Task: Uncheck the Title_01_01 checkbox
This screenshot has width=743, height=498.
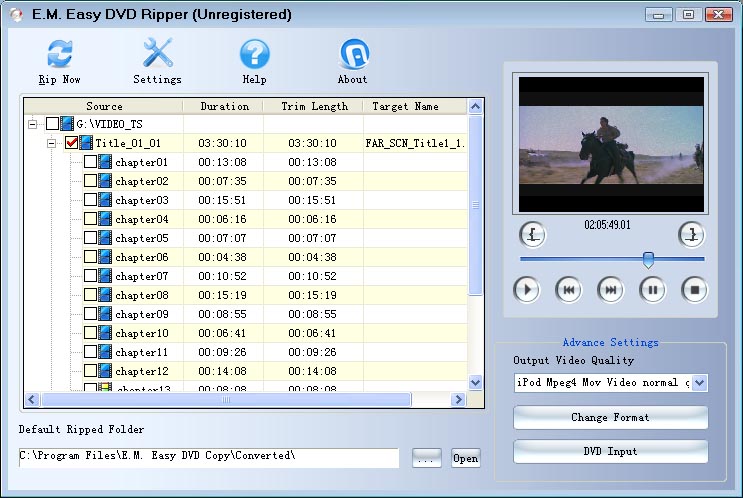Action: pyautogui.click(x=72, y=143)
